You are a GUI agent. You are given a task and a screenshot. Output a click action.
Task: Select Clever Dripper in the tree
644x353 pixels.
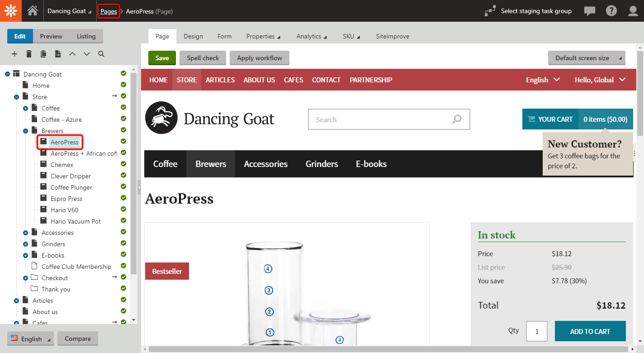pyautogui.click(x=71, y=176)
